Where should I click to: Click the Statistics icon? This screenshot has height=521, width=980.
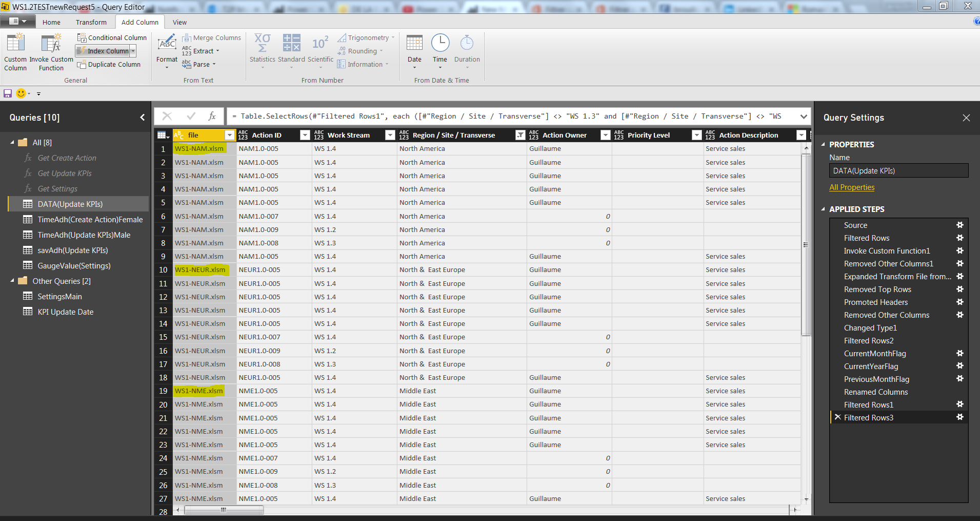pos(263,43)
